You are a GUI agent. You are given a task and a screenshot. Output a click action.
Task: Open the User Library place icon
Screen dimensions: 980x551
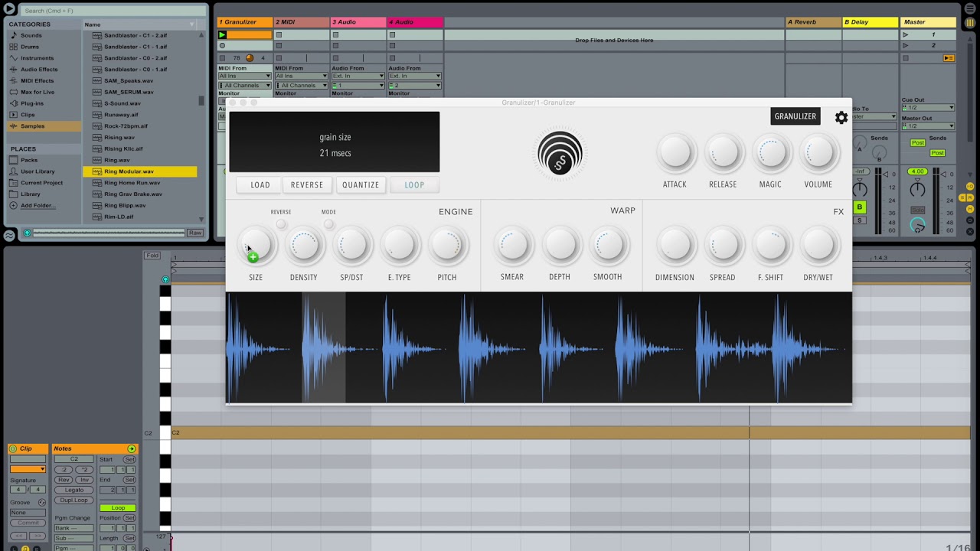tap(14, 171)
